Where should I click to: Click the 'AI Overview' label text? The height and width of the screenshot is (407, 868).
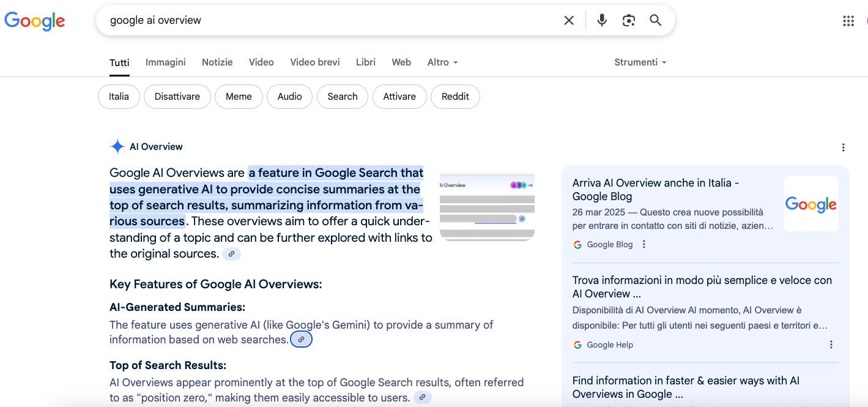click(x=156, y=147)
